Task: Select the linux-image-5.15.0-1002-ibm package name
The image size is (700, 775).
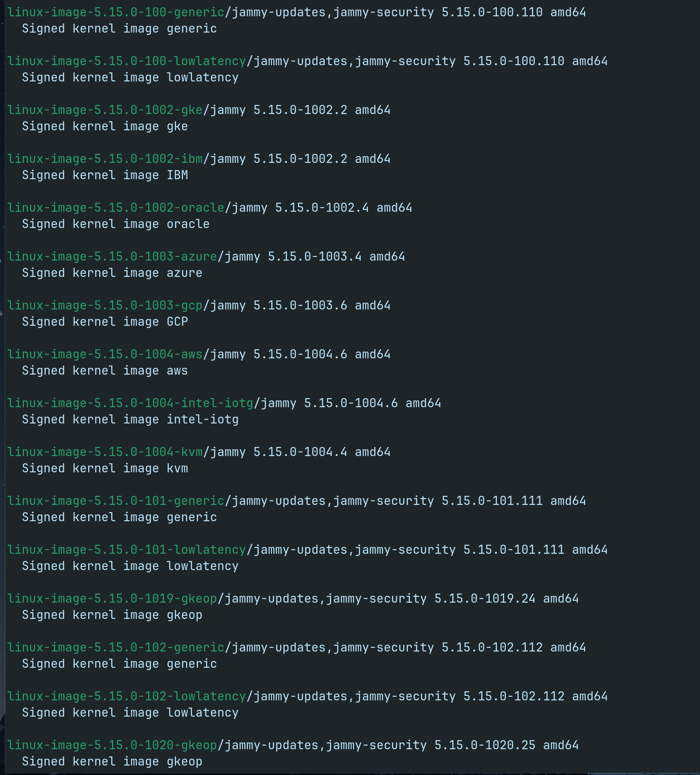Action: (105, 159)
